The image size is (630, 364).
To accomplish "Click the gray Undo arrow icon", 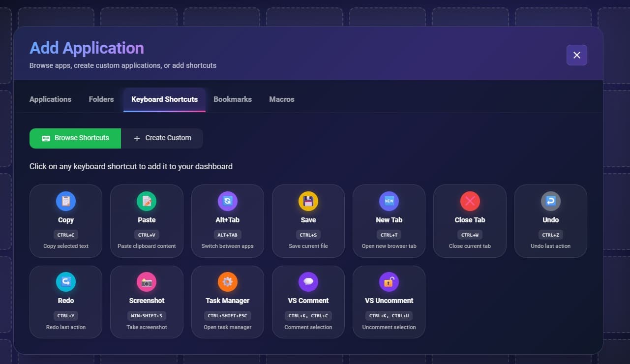I will (550, 201).
